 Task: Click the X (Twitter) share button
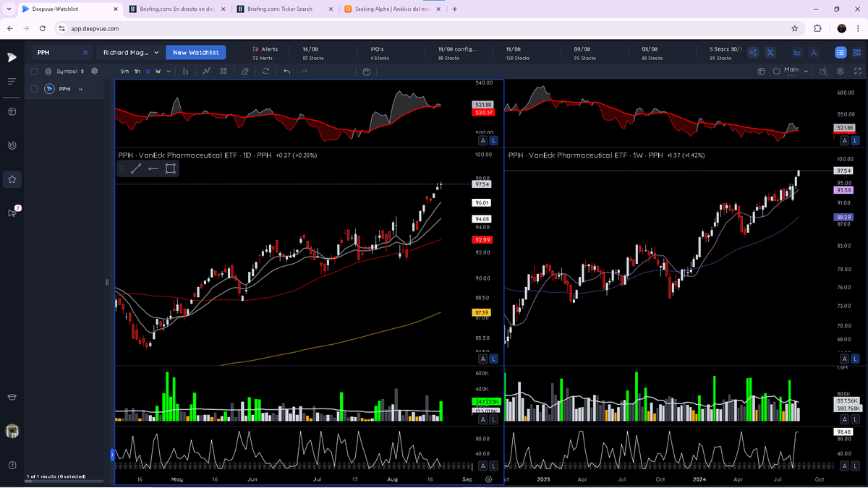[x=770, y=52]
